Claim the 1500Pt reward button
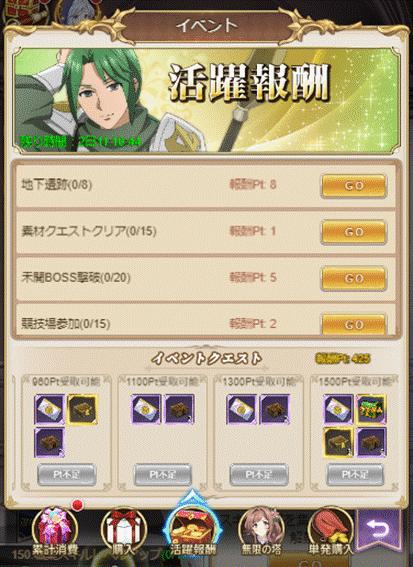 [x=355, y=474]
